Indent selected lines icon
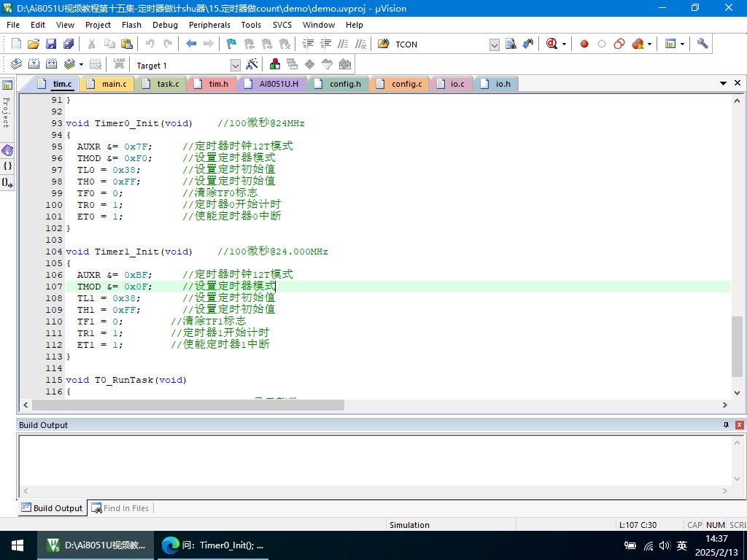This screenshot has width=747, height=560. tap(309, 44)
